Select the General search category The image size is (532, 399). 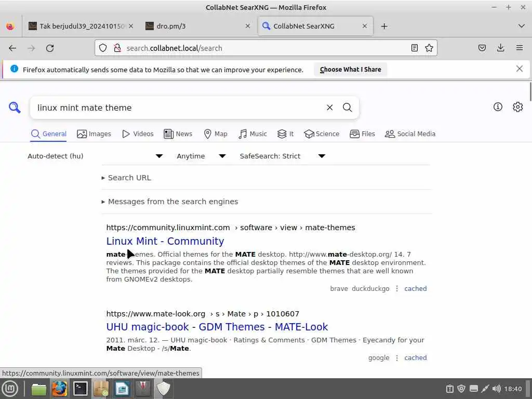(x=48, y=134)
